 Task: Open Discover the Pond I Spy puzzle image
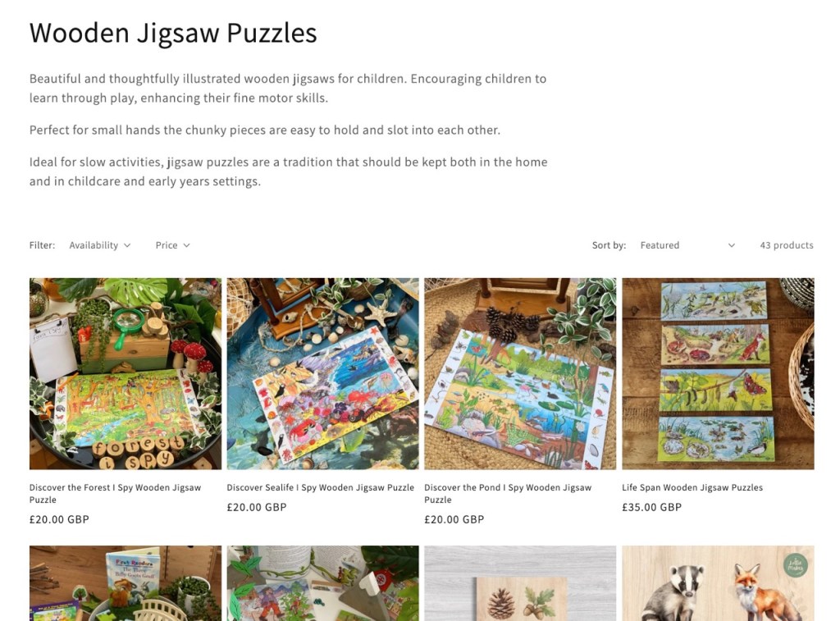(x=520, y=373)
